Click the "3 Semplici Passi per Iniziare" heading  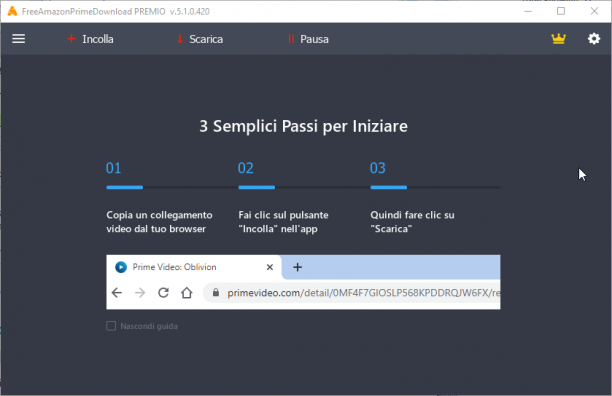[303, 126]
